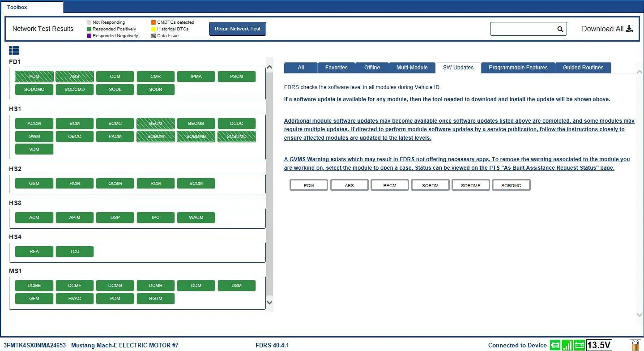Select the APIM module
The image size is (644, 351).
point(75,218)
